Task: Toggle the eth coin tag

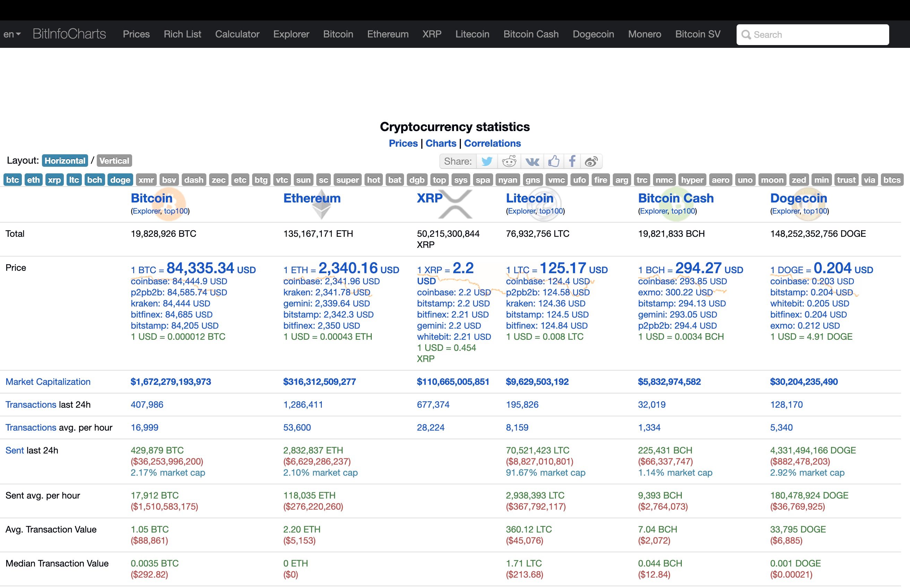Action: 34,180
